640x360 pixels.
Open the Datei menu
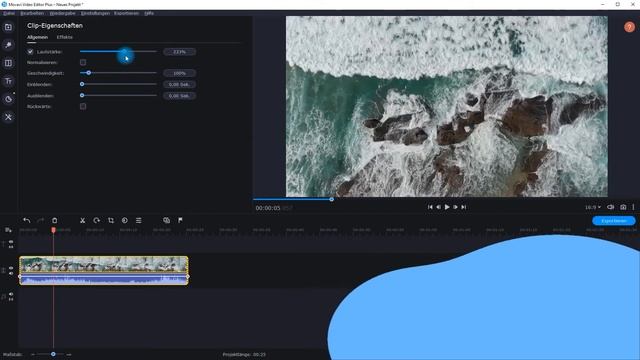9,13
